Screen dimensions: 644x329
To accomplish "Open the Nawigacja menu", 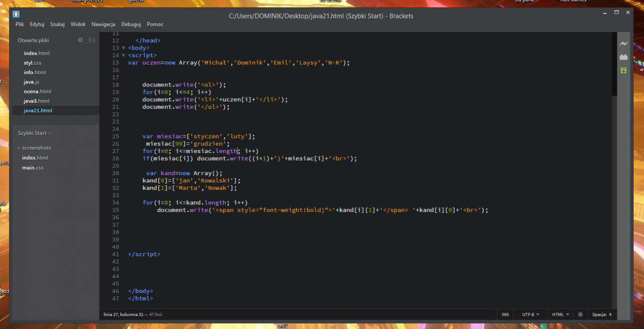I will [x=103, y=24].
